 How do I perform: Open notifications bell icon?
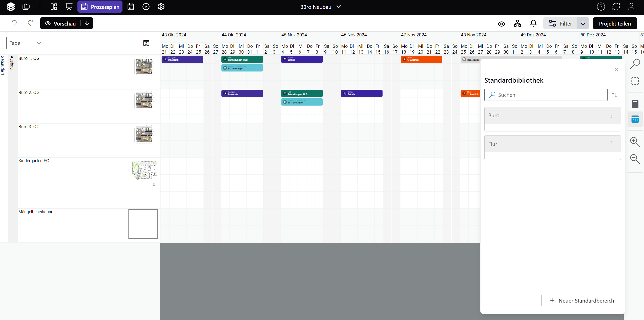point(533,24)
